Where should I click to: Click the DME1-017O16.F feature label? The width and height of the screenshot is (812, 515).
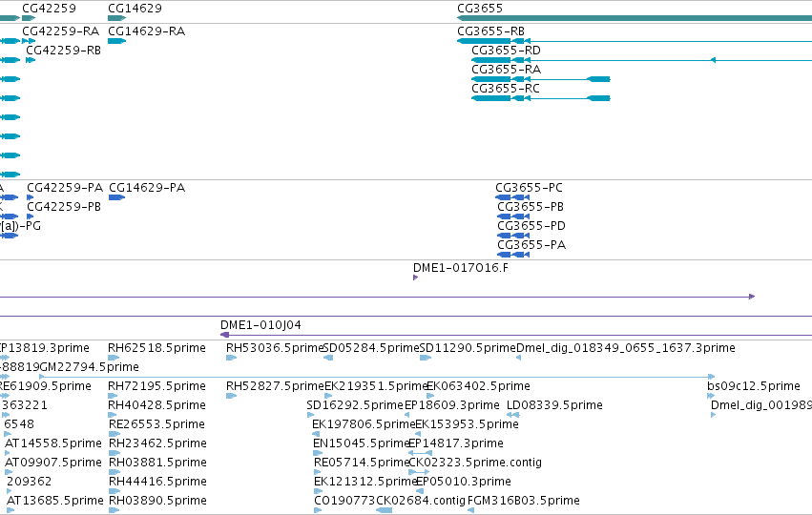460,268
